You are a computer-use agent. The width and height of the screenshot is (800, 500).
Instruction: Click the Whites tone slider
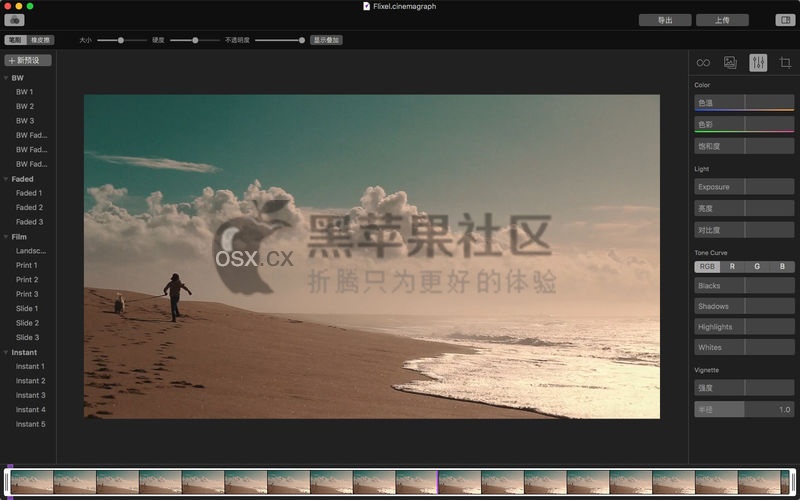pos(744,347)
